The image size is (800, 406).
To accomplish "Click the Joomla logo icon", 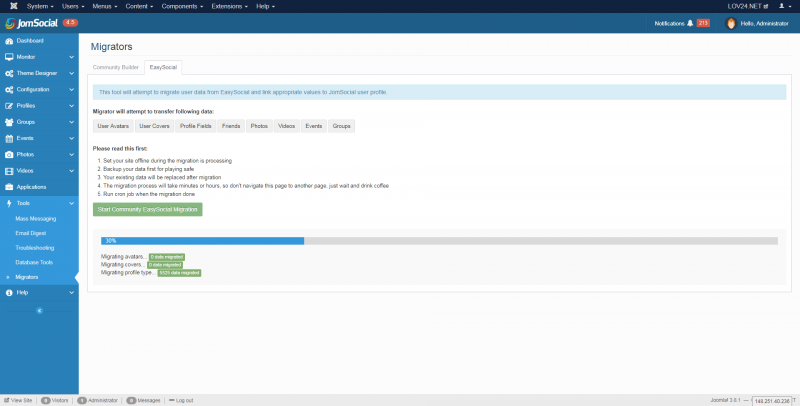I will pos(14,6).
